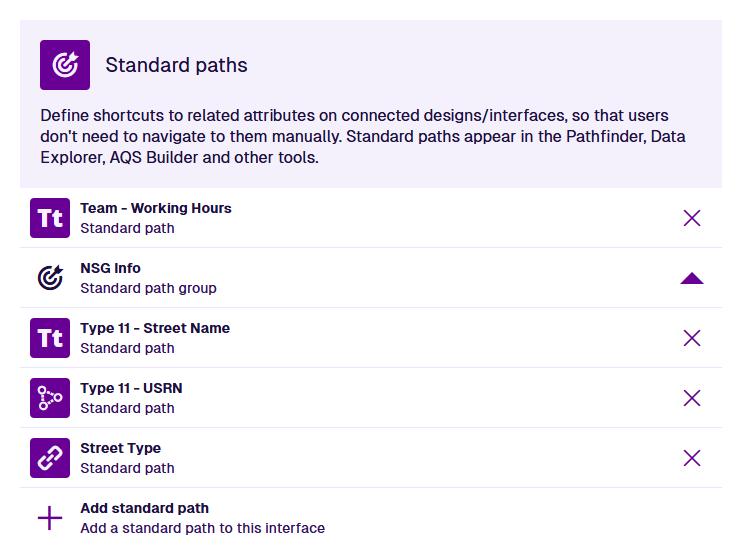Open the Street Type path entry
The image size is (742, 547).
pyautogui.click(x=120, y=448)
